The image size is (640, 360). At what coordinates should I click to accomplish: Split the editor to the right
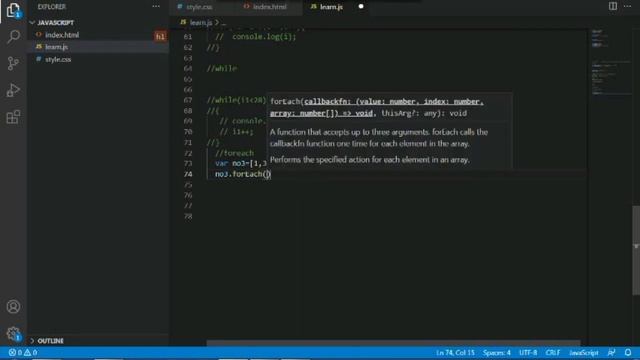[x=613, y=6]
